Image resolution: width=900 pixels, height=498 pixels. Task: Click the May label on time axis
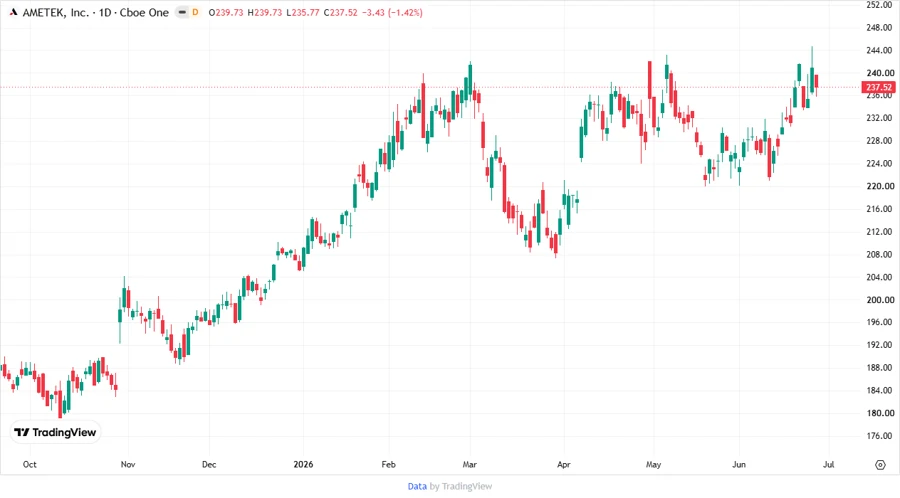653,464
